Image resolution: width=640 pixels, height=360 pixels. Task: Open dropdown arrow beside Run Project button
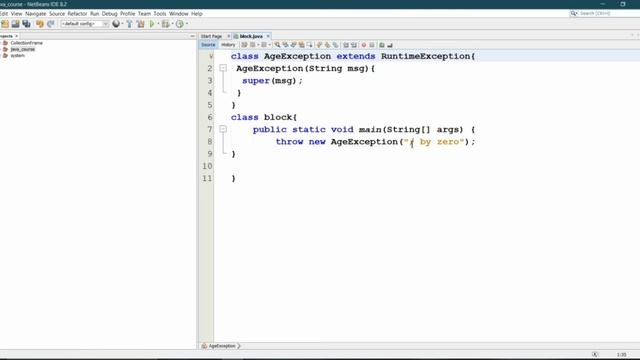point(158,24)
